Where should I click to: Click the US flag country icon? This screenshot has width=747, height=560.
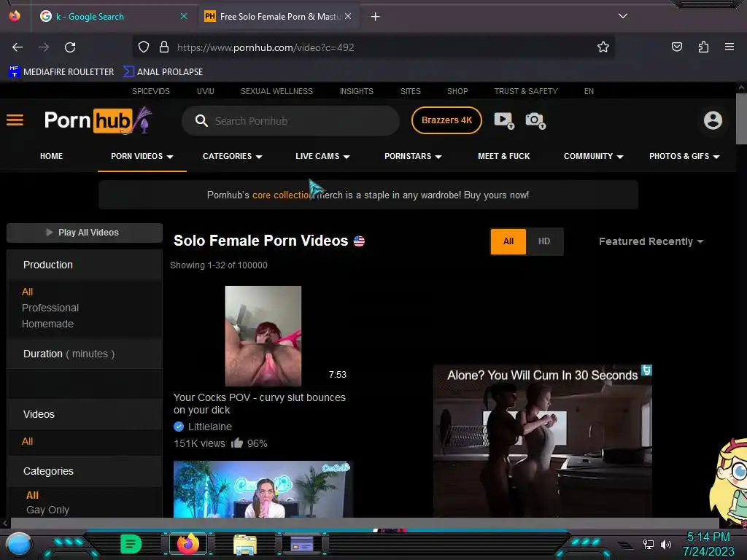click(x=359, y=241)
